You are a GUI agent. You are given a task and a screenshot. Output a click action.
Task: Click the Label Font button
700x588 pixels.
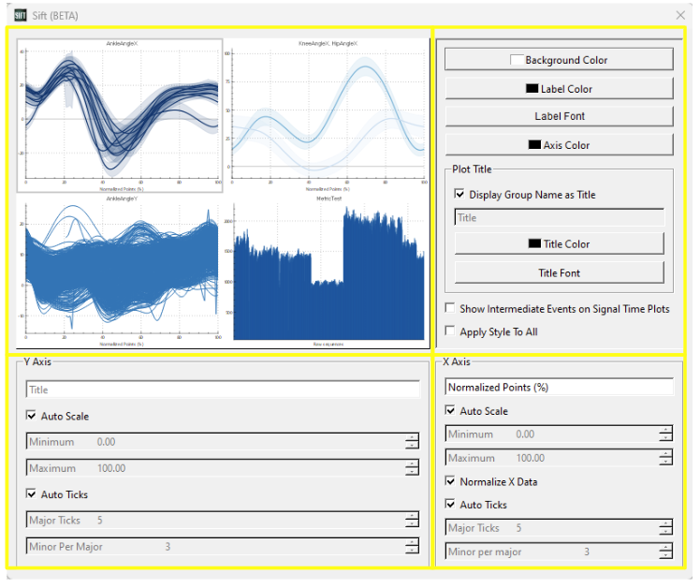[559, 116]
